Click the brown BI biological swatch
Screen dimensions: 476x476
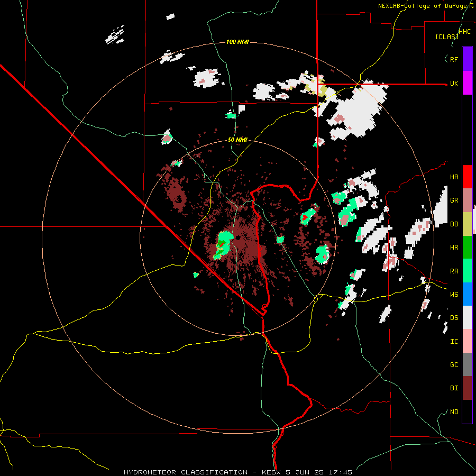(x=467, y=388)
